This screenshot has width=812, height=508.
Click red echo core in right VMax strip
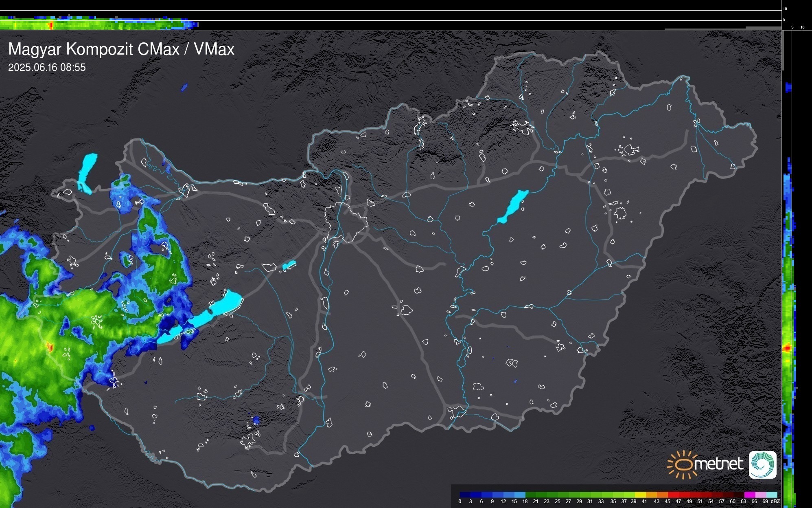point(787,348)
